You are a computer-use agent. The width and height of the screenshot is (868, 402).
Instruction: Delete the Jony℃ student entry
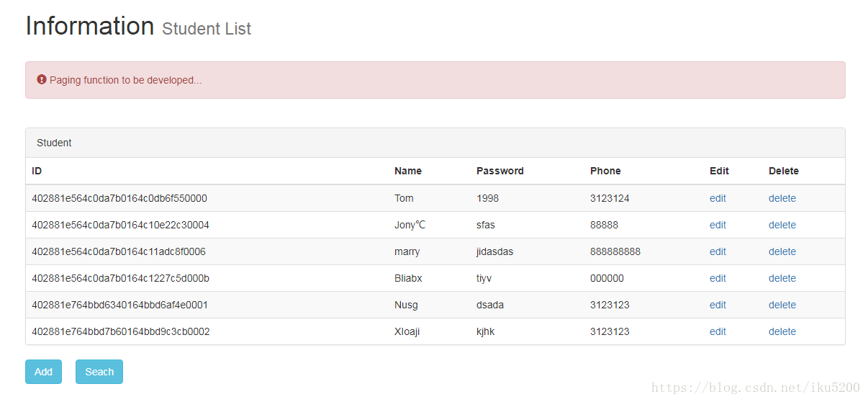782,225
